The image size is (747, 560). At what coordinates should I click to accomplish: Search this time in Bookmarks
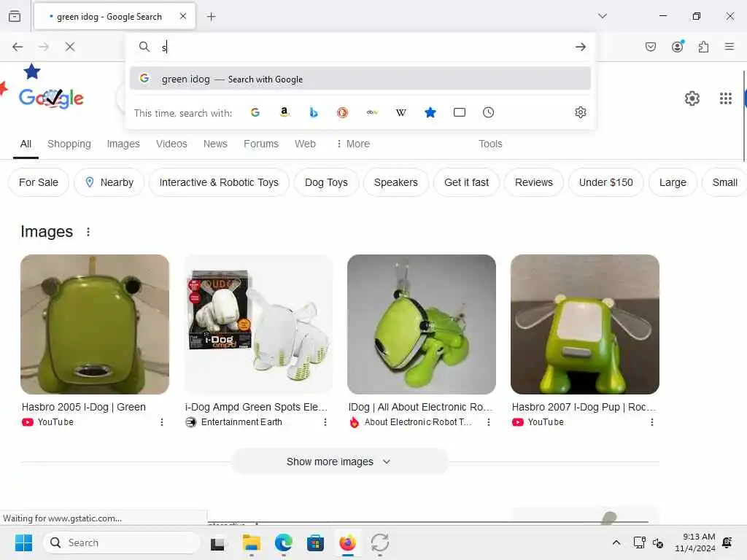coord(430,112)
